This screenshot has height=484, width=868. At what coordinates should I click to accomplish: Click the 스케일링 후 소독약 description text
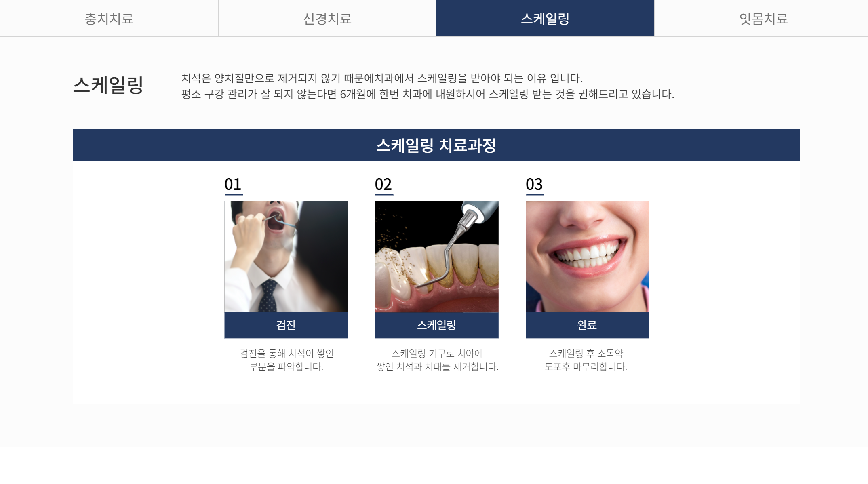586,360
